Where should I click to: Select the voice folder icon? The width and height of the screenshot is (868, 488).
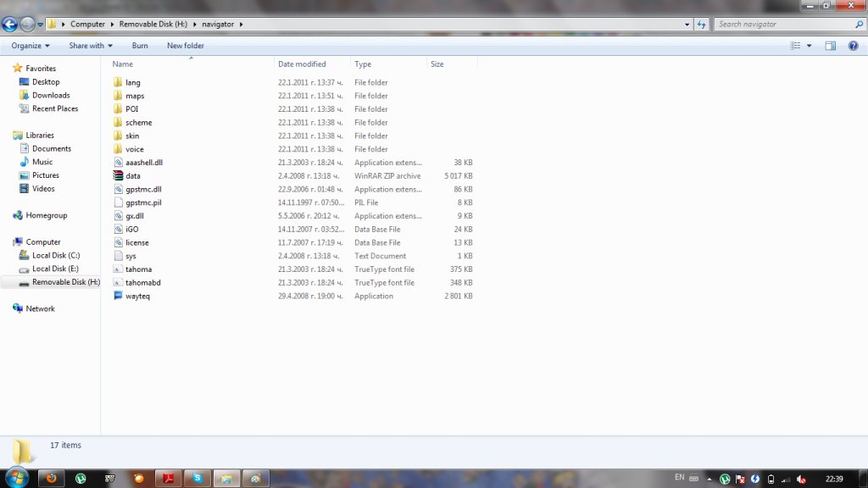118,149
